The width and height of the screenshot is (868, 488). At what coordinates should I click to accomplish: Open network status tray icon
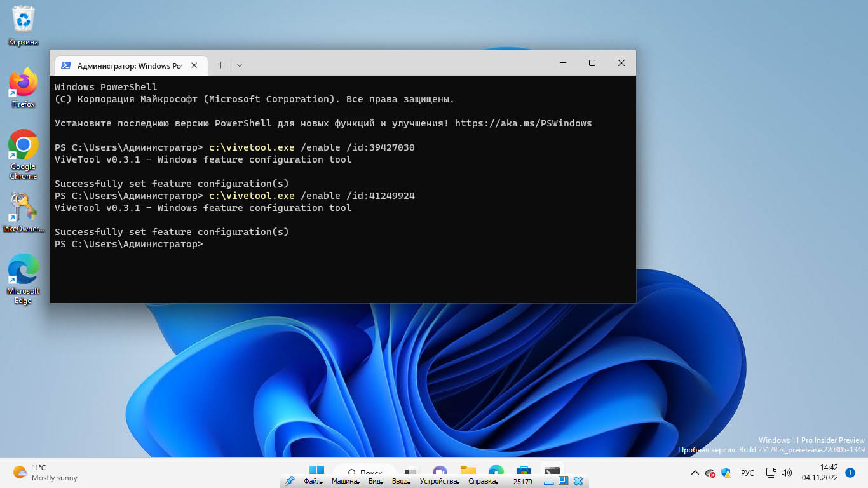pos(771,473)
